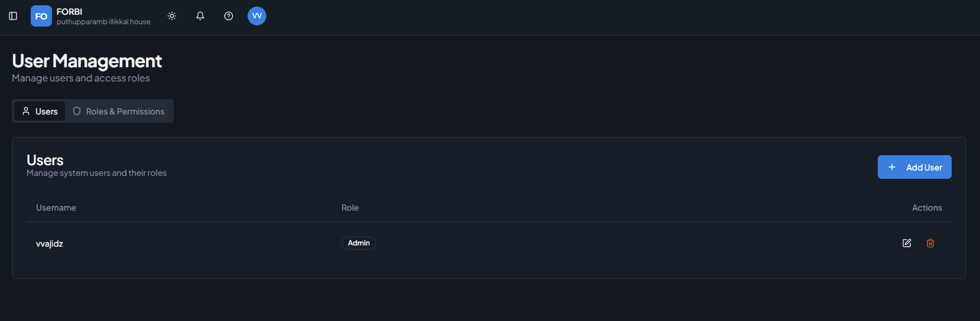Screen dimensions: 980x321
Task: Click the User Management page heading
Action: click(x=87, y=61)
